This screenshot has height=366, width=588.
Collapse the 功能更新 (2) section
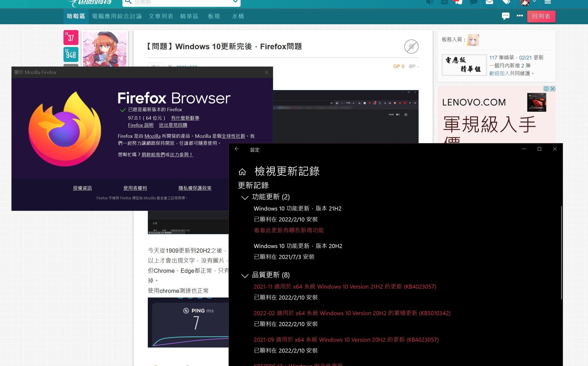pos(245,198)
